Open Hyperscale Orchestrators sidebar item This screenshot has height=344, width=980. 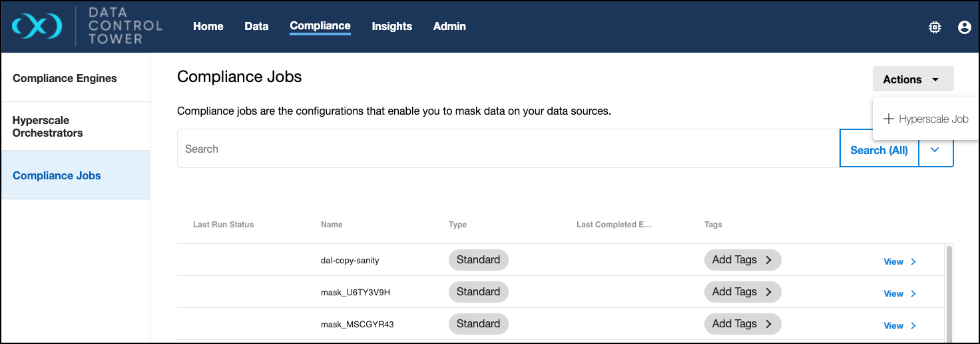tap(48, 127)
